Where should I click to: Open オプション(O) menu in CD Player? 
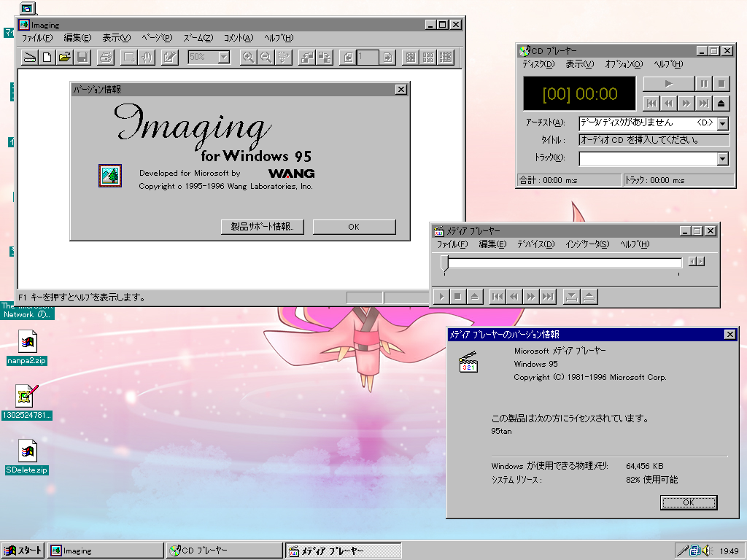tap(624, 64)
